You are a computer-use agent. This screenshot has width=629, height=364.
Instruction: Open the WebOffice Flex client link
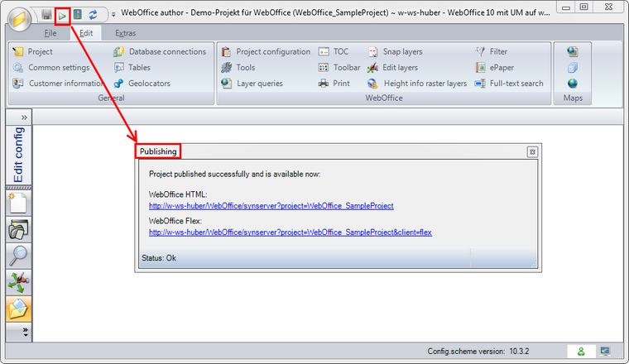290,232
